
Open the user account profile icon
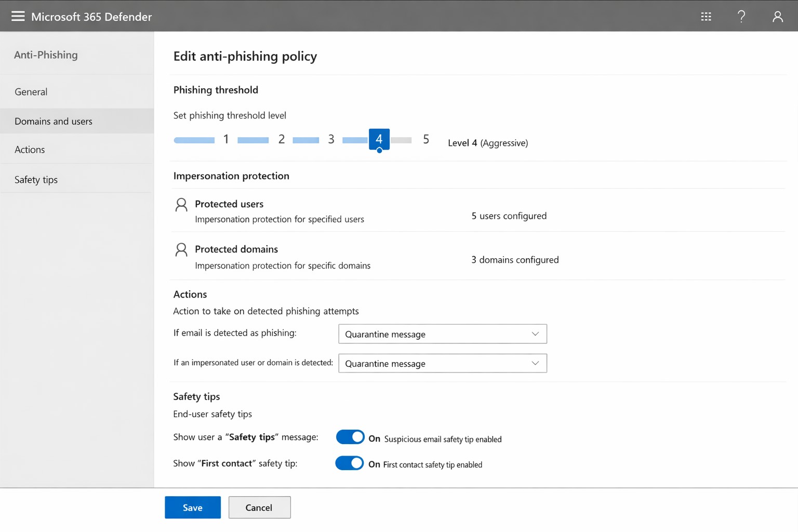coord(777,17)
